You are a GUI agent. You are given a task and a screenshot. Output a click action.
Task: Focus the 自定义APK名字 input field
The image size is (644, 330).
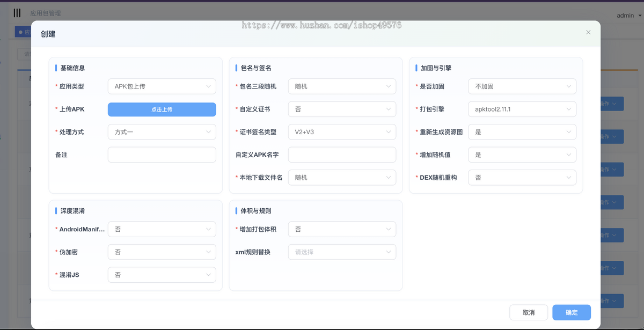(342, 155)
